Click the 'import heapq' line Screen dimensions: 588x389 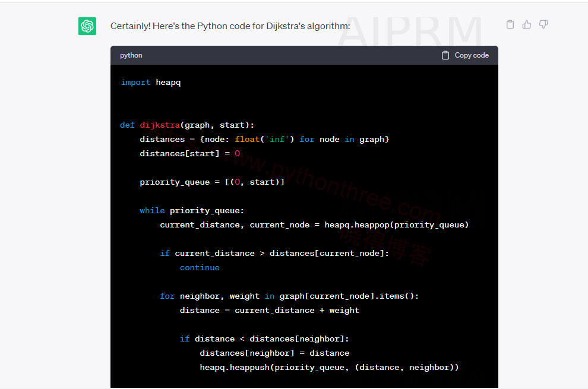pos(150,82)
